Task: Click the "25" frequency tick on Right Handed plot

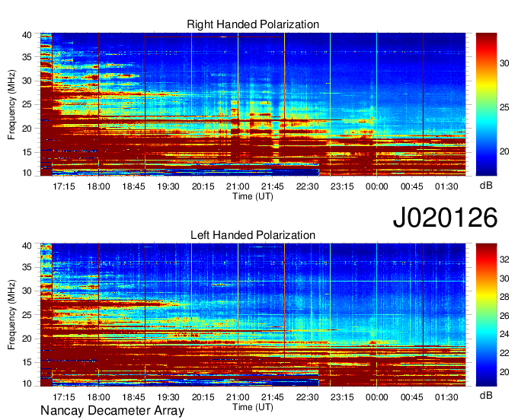Action: 27,104
